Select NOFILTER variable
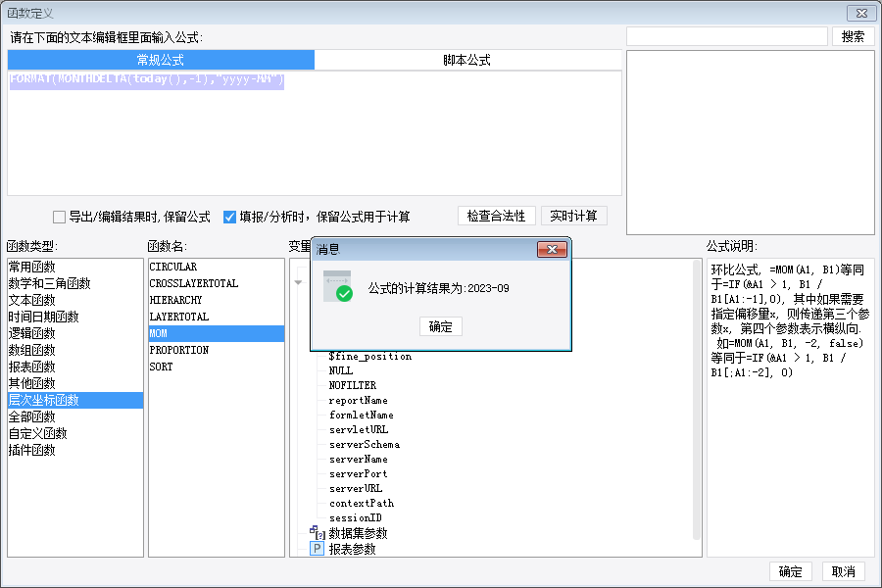This screenshot has width=882, height=588. pos(353,385)
